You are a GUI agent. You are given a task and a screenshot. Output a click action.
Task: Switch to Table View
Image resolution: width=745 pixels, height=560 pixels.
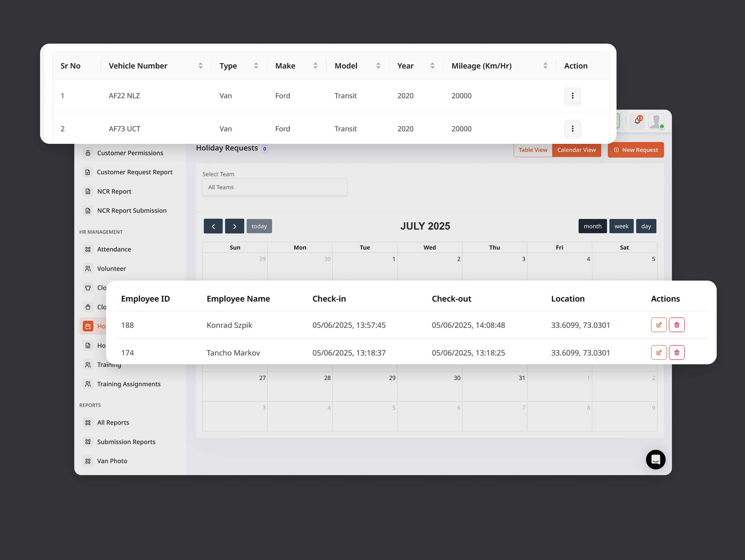[533, 150]
